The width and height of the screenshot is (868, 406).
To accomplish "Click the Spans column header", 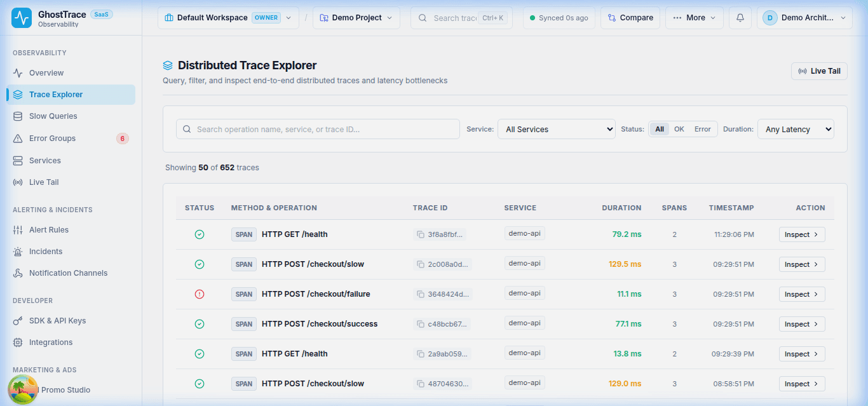I will point(674,208).
